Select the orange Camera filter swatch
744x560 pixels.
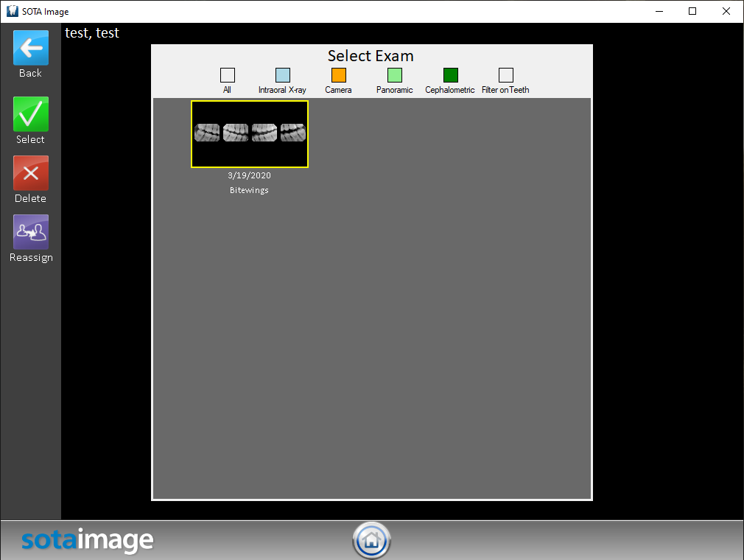click(338, 75)
